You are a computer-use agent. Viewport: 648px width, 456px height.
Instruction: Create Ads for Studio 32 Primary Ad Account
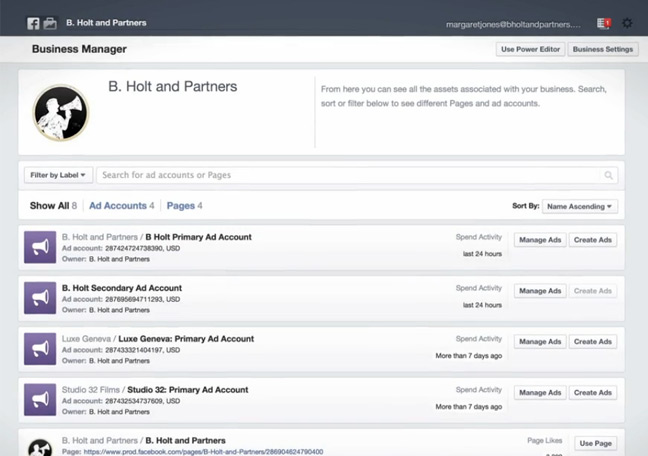[x=593, y=392]
